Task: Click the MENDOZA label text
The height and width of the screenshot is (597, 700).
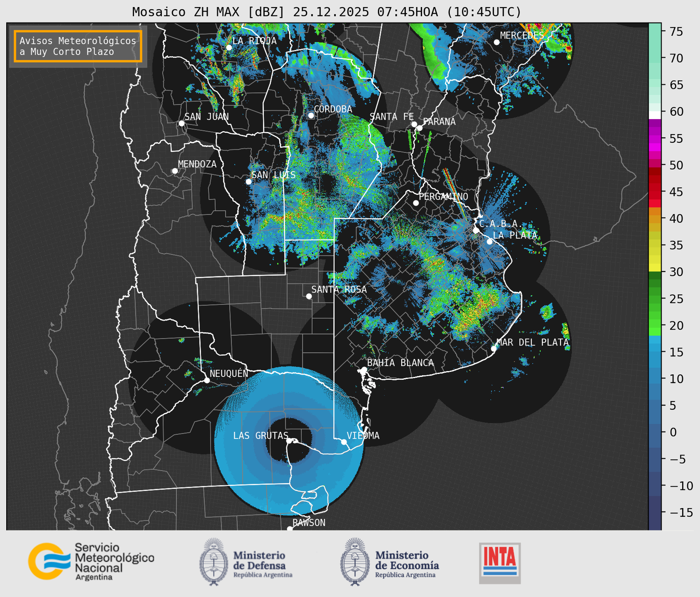Action: coord(197,164)
